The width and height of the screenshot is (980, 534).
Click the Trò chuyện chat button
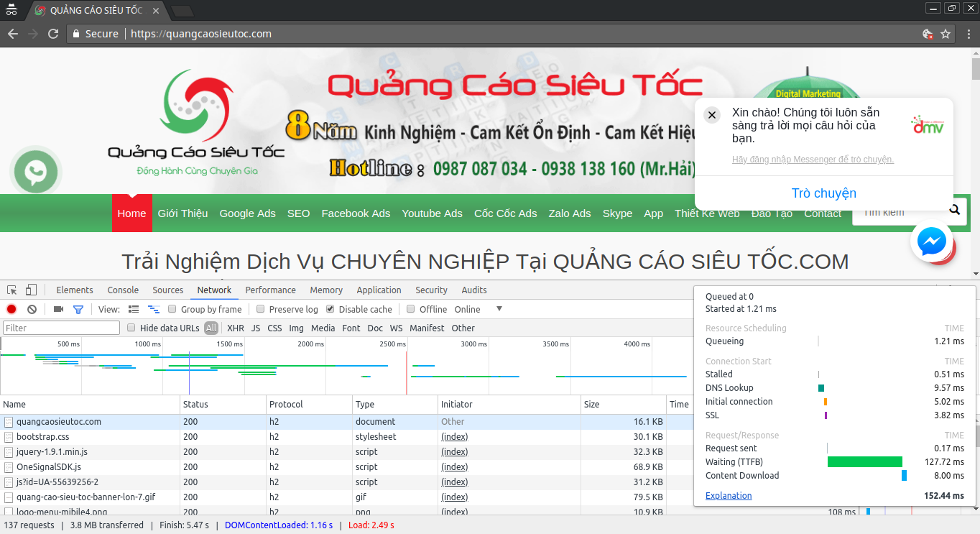(824, 193)
